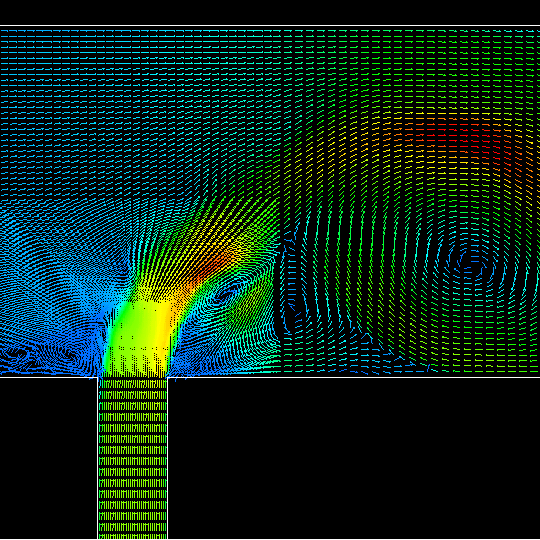Click the top channel wall line
Viewport: 540px width, 540px height.
tap(270, 25)
